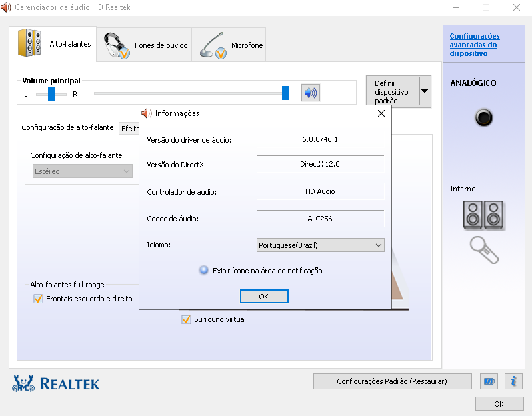This screenshot has width=532, height=416.
Task: Click the ALC256 audio codec field
Action: click(x=320, y=219)
